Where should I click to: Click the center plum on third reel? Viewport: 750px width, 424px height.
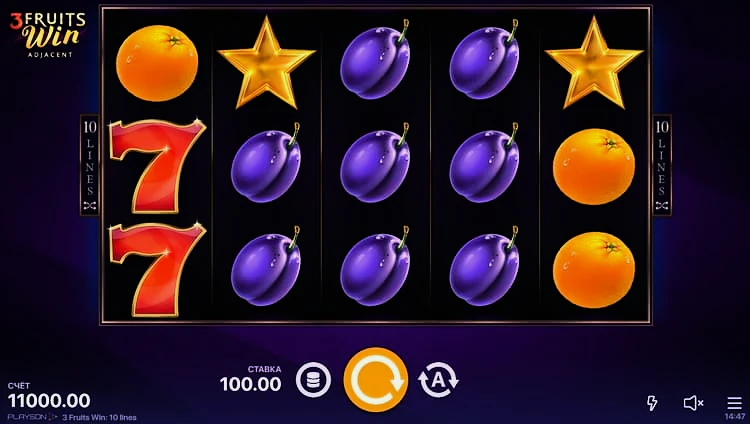pos(375,164)
